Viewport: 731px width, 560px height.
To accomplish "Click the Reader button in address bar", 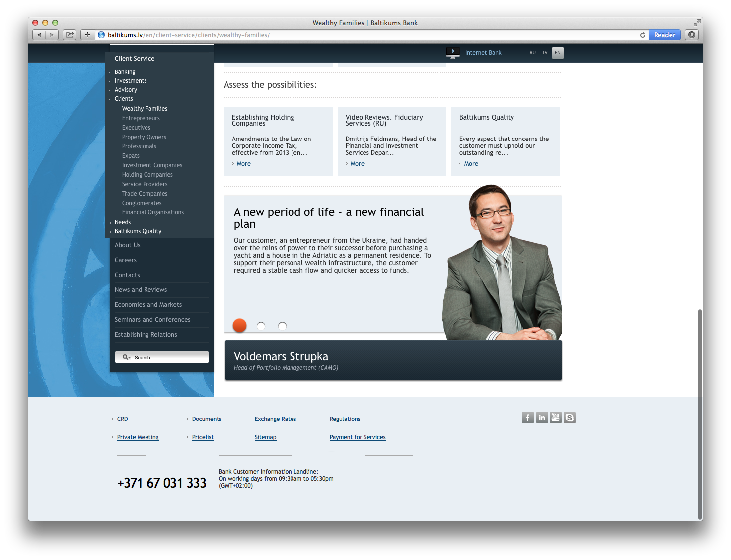I will (x=664, y=35).
